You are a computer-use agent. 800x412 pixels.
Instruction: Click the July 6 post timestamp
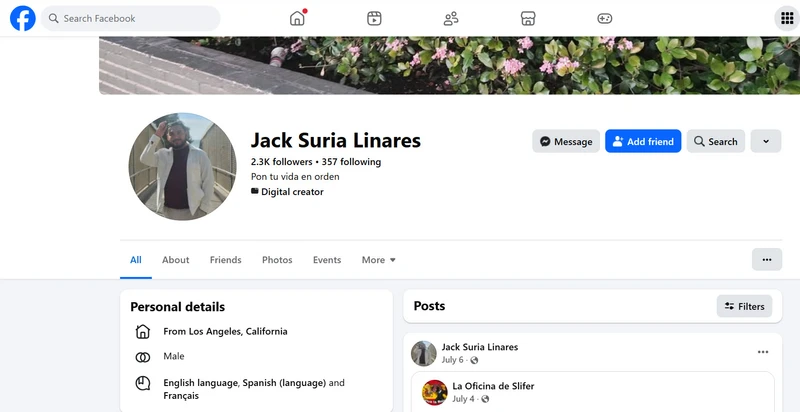[x=453, y=360]
